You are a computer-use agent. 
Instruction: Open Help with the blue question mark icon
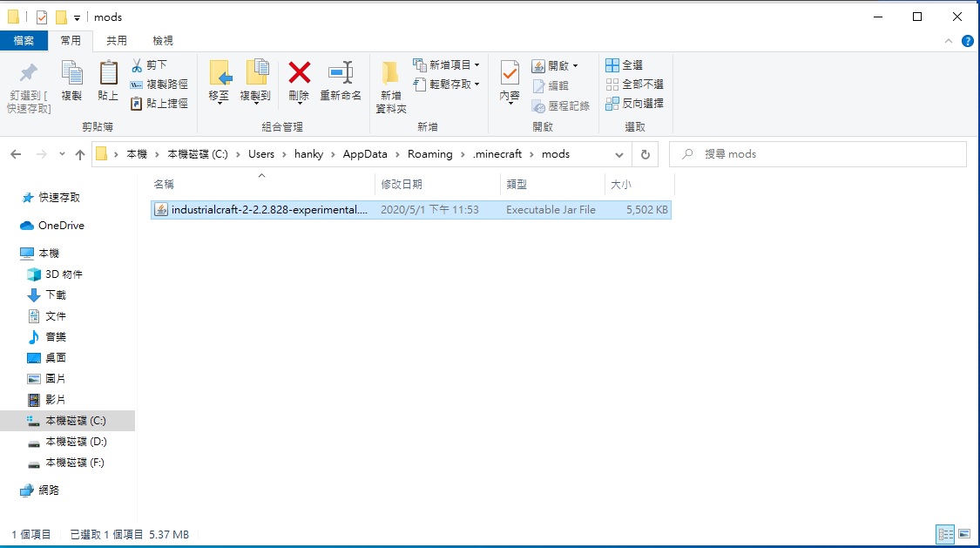(x=968, y=41)
